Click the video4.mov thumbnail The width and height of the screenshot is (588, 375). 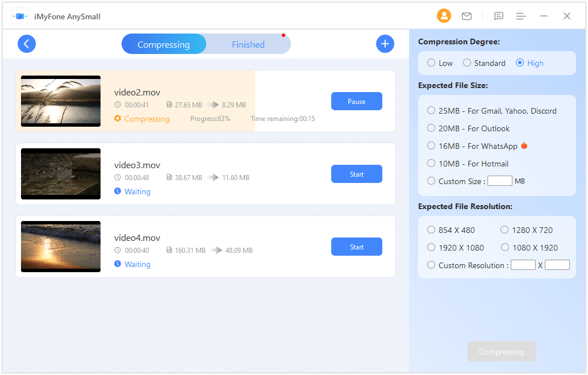coord(61,247)
